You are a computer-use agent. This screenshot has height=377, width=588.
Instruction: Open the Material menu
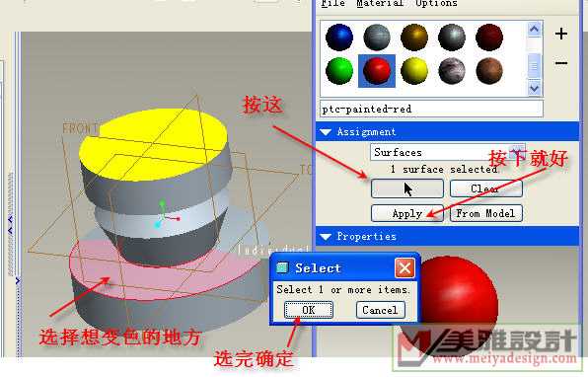(x=380, y=3)
